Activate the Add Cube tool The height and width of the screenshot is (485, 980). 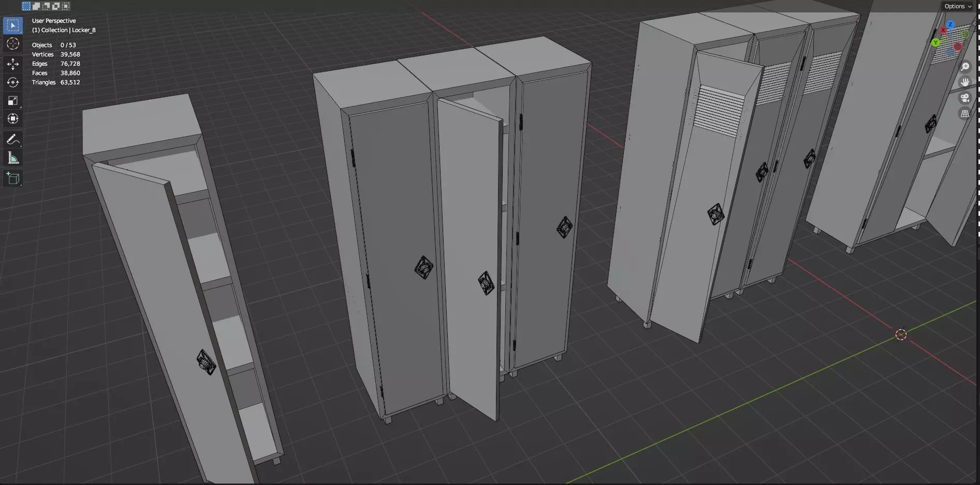tap(13, 179)
